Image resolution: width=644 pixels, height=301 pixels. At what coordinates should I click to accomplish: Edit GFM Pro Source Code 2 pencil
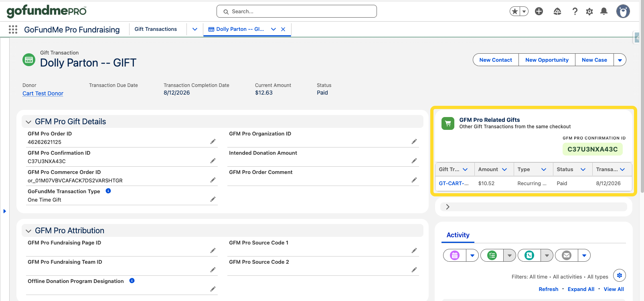click(414, 270)
